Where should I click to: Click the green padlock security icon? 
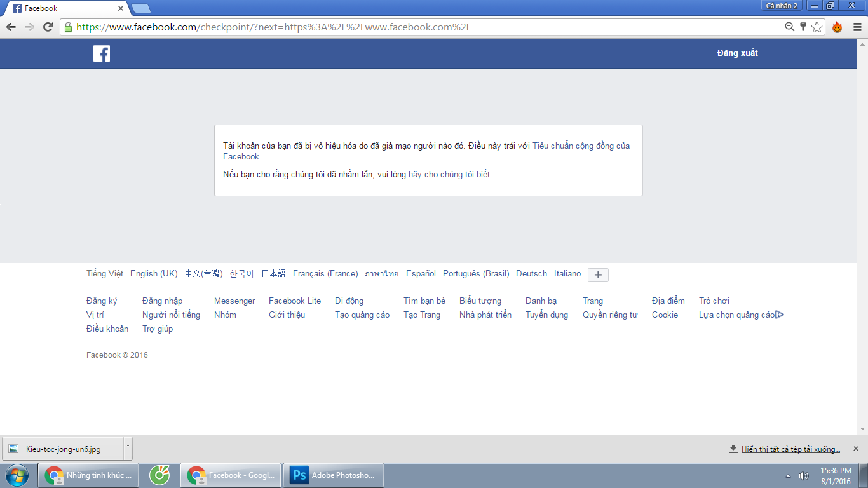click(x=69, y=27)
